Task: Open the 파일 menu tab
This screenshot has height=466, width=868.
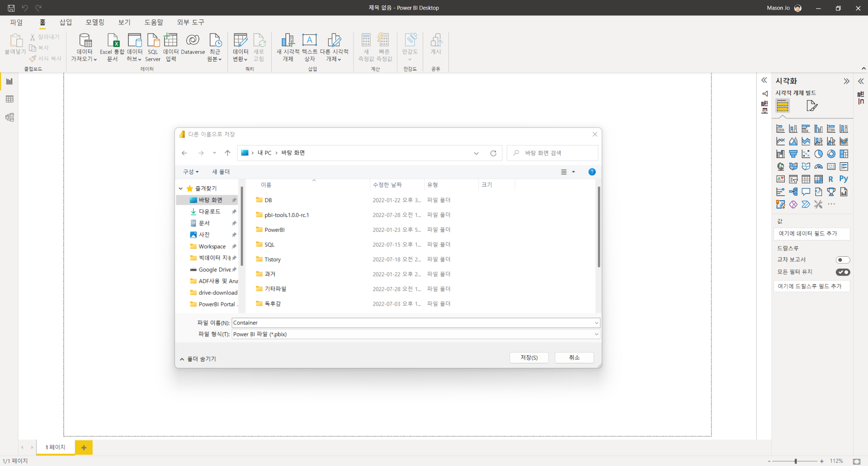Action: click(16, 22)
